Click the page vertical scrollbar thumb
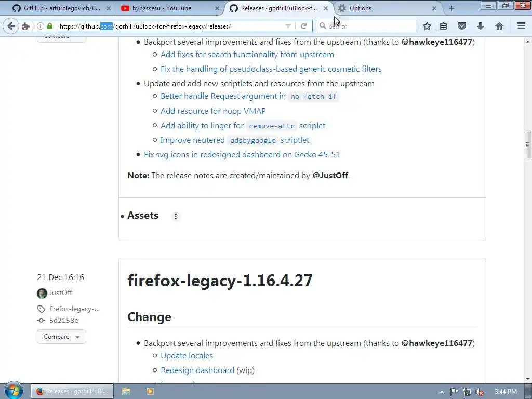Image resolution: width=532 pixels, height=399 pixels. [527, 144]
